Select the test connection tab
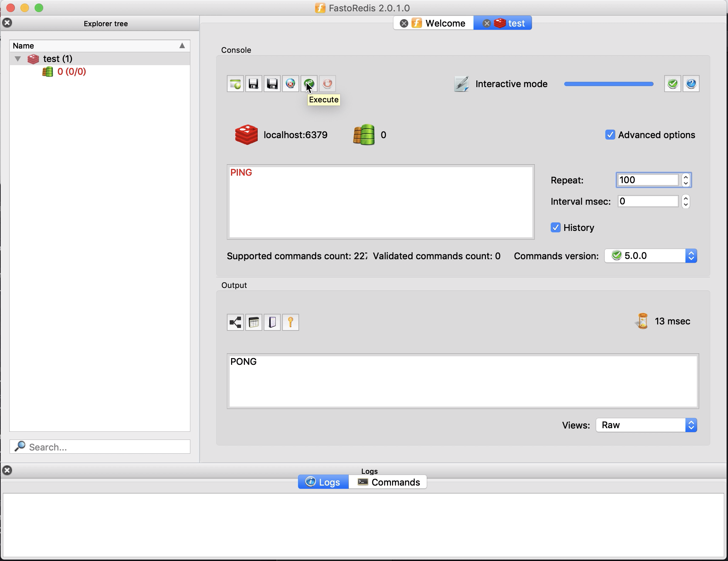The height and width of the screenshot is (561, 728). (503, 23)
